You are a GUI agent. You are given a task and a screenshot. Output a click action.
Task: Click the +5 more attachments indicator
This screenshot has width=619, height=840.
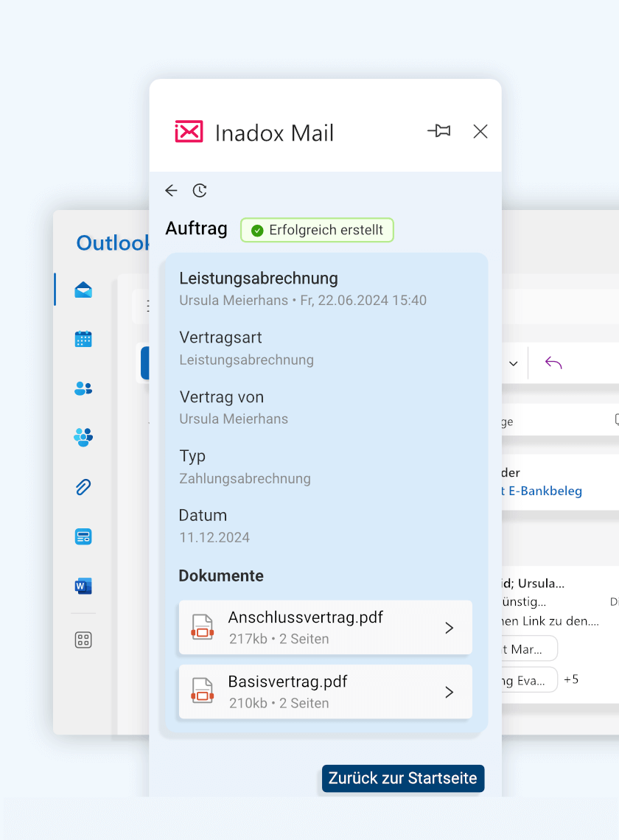click(571, 679)
